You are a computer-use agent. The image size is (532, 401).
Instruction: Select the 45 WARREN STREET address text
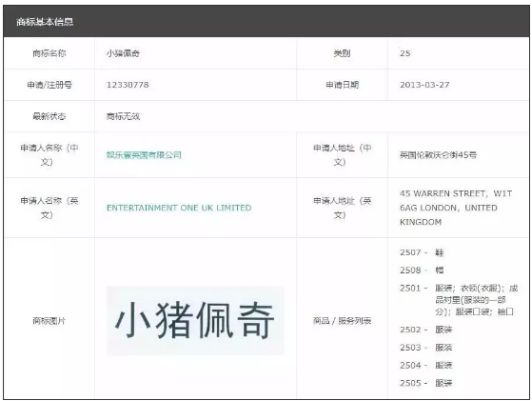(x=456, y=208)
